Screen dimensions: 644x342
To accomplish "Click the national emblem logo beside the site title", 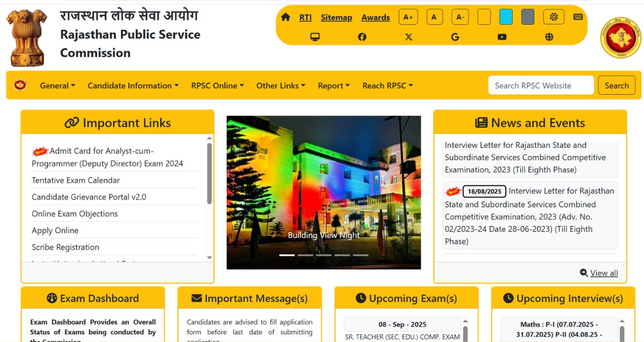I will click(x=26, y=38).
